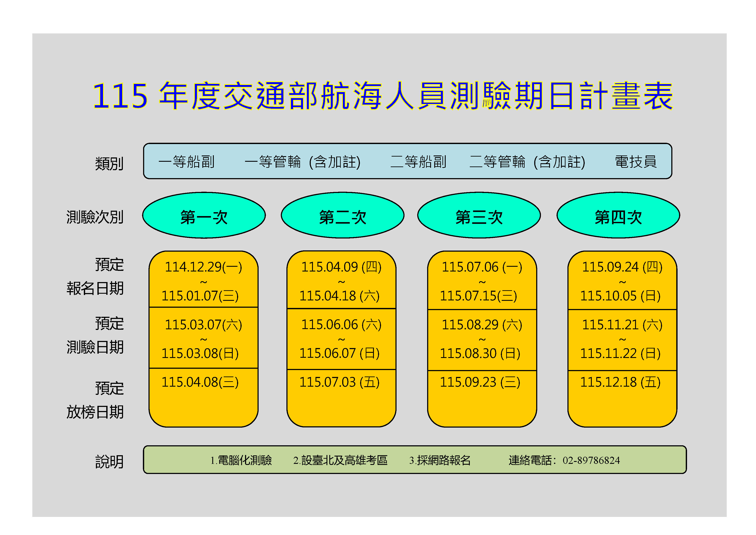Click the 說明 row label

click(x=109, y=461)
